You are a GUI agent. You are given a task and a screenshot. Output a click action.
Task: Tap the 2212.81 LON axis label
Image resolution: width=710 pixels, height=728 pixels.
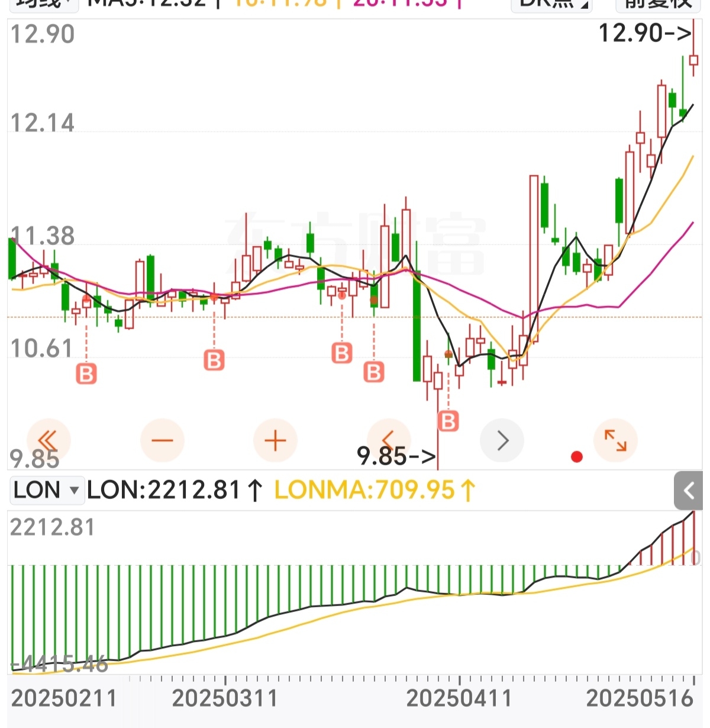(x=52, y=527)
